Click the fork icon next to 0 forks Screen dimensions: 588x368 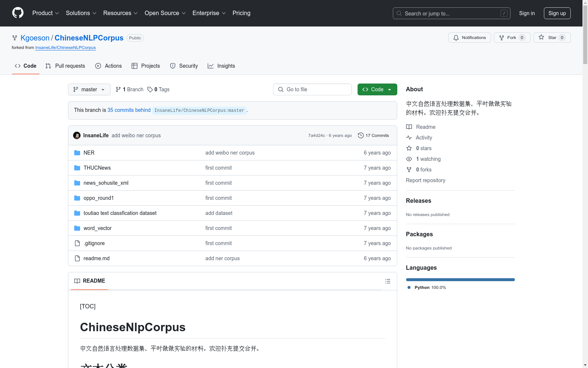pyautogui.click(x=409, y=170)
